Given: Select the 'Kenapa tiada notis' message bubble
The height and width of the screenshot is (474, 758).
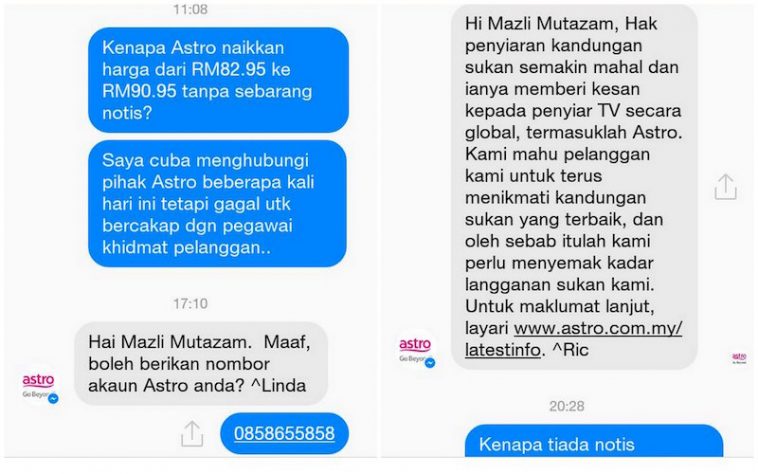Looking at the screenshot, I should tap(594, 441).
